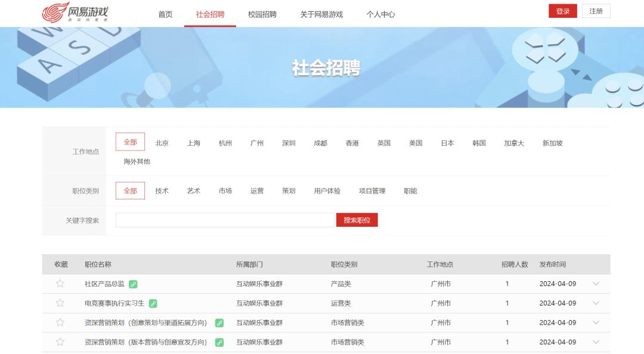Expand the last 资深营销策划 row chevron
This screenshot has width=644, height=354.
596,342
